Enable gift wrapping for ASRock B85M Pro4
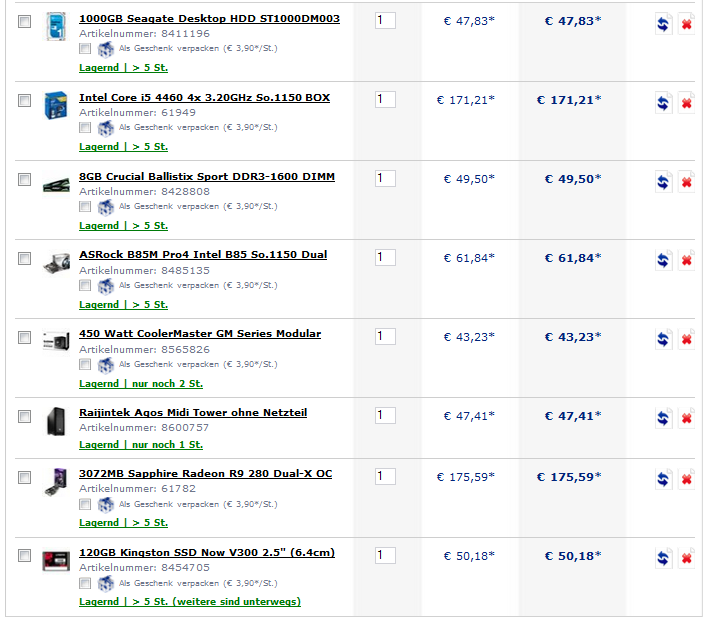708x617 pixels. point(85,285)
